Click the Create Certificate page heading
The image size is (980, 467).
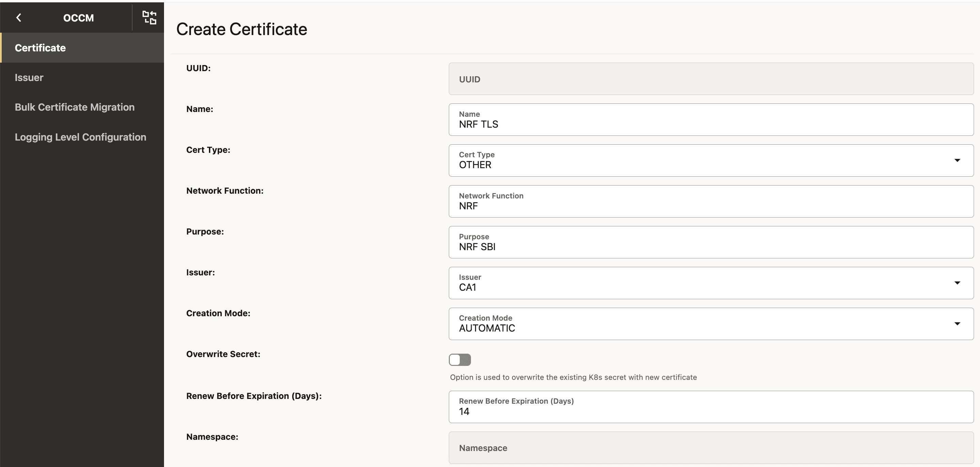click(242, 29)
